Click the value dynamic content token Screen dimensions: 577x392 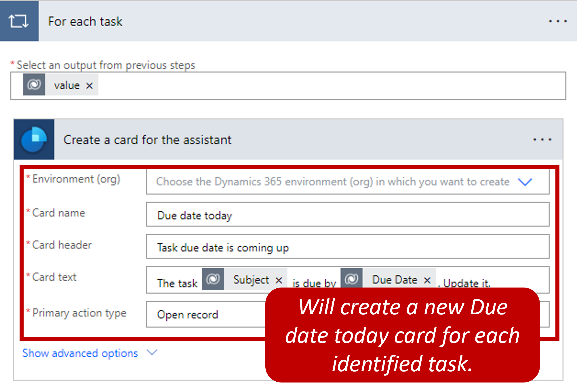[x=61, y=85]
